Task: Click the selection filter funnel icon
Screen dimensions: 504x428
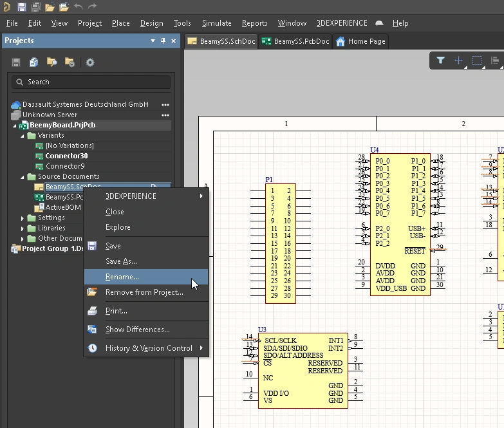Action: pos(441,60)
